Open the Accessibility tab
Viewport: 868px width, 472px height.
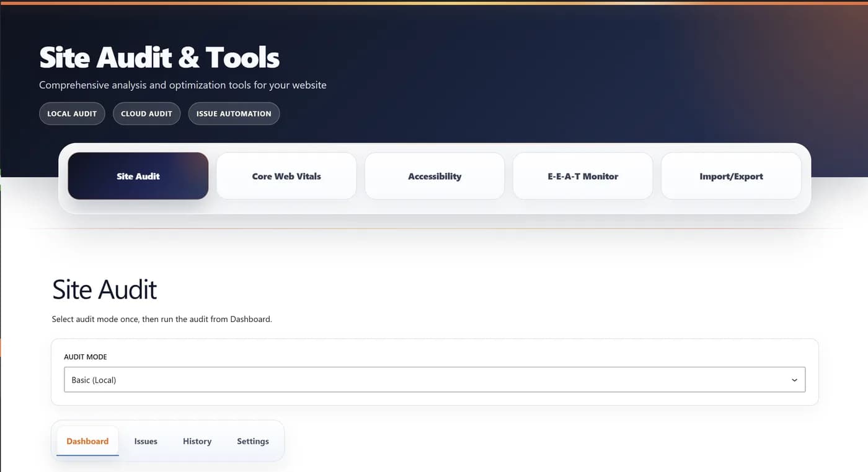tap(435, 176)
